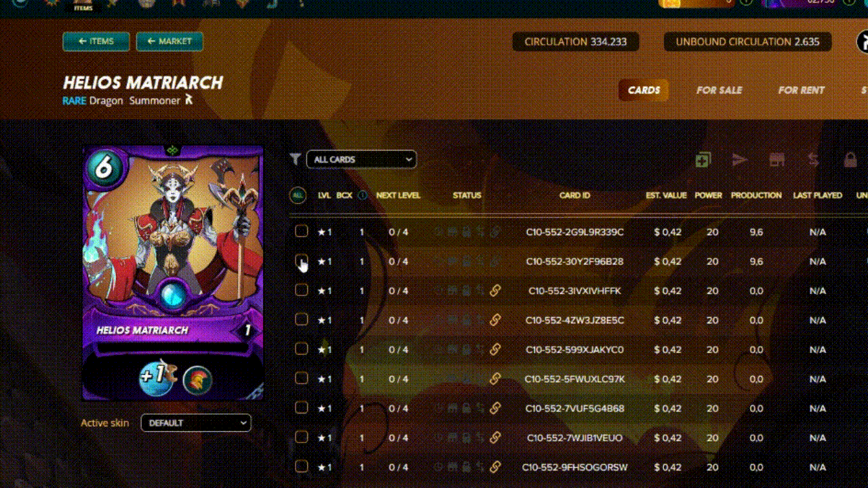Viewport: 868px width, 488px height.
Task: Check the box for card C10-552-2G9L9R339C
Action: 301,232
